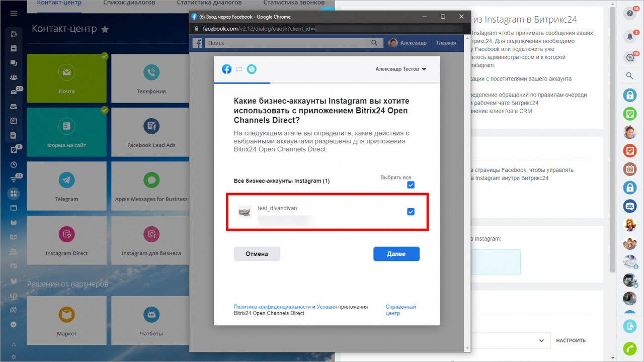The height and width of the screenshot is (362, 644).
Task: Click НАСТРОИТЬ button
Action: [x=571, y=340]
